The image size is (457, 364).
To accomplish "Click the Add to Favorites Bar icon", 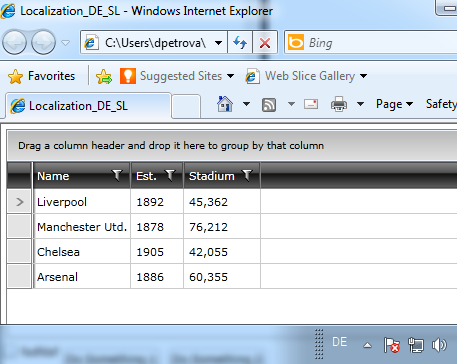I will (x=104, y=76).
